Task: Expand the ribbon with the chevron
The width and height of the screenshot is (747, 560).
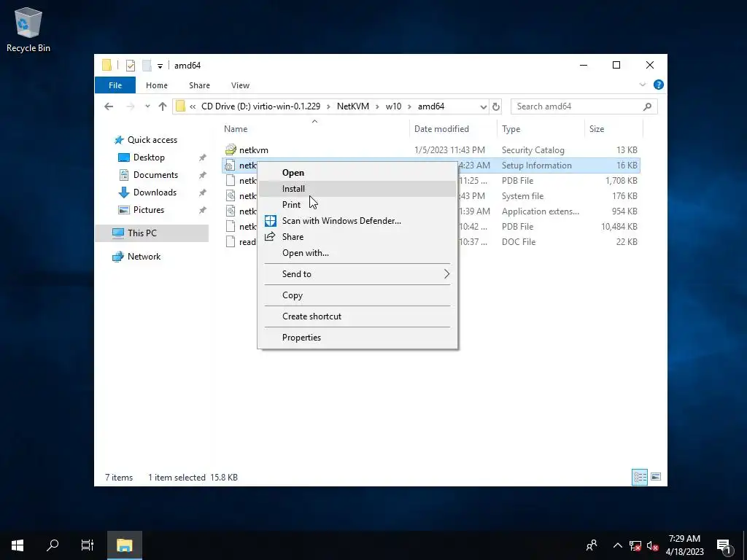Action: tap(642, 85)
